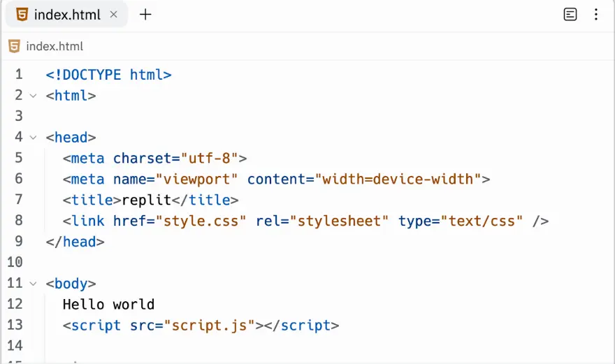Viewport: 615px width, 364px height.
Task: Collapse the head section on line 4
Action: (x=34, y=138)
